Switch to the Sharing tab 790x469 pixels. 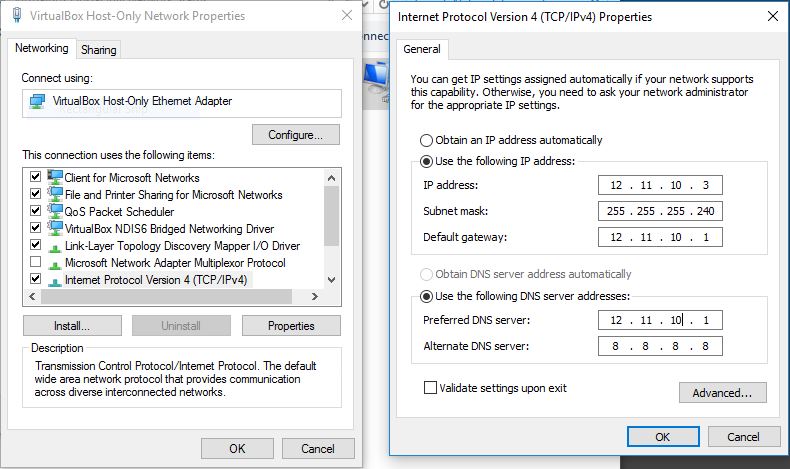(x=99, y=49)
